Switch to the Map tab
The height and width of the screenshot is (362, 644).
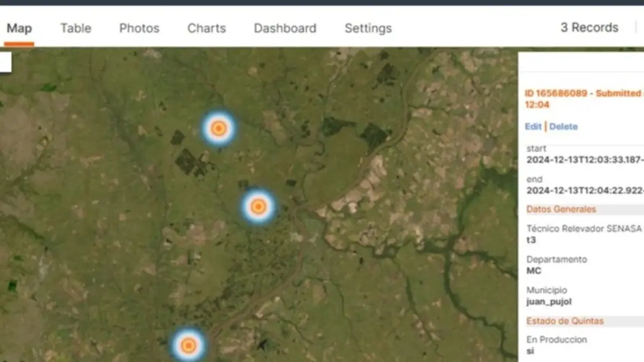pos(19,28)
